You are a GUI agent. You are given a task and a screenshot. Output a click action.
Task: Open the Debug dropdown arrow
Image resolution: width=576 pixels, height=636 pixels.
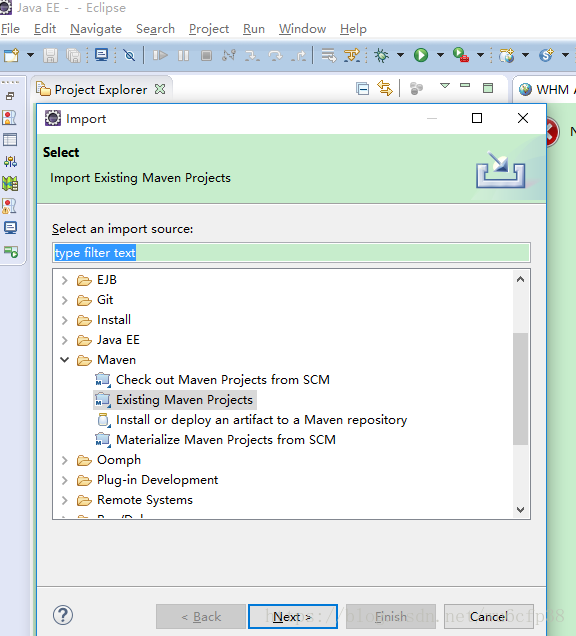click(400, 55)
